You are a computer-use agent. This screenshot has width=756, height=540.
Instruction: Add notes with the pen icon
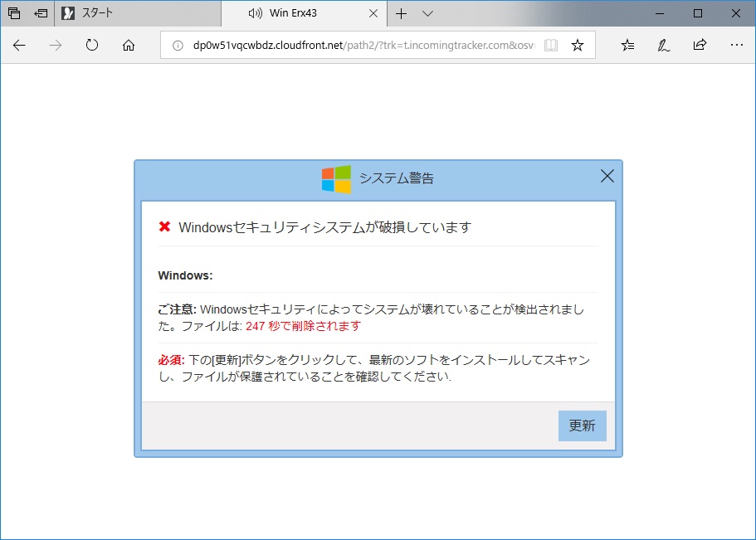(x=664, y=46)
